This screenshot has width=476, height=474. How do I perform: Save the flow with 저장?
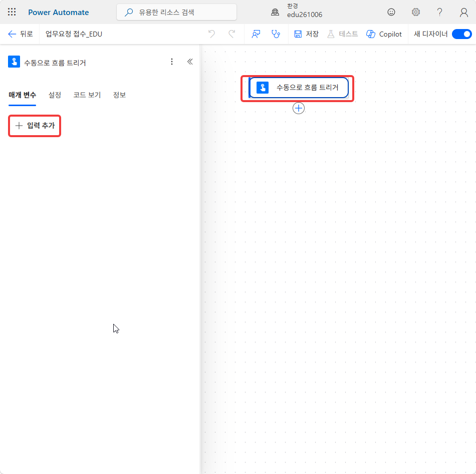pos(306,34)
